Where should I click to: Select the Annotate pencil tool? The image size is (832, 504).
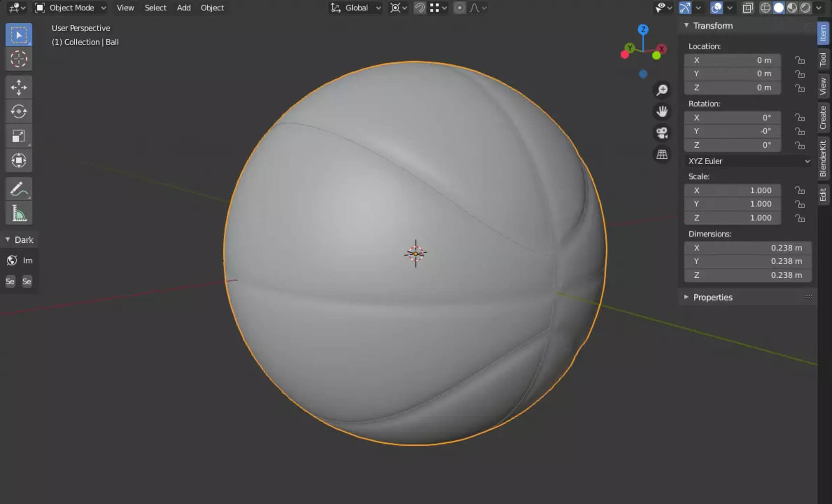tap(19, 189)
